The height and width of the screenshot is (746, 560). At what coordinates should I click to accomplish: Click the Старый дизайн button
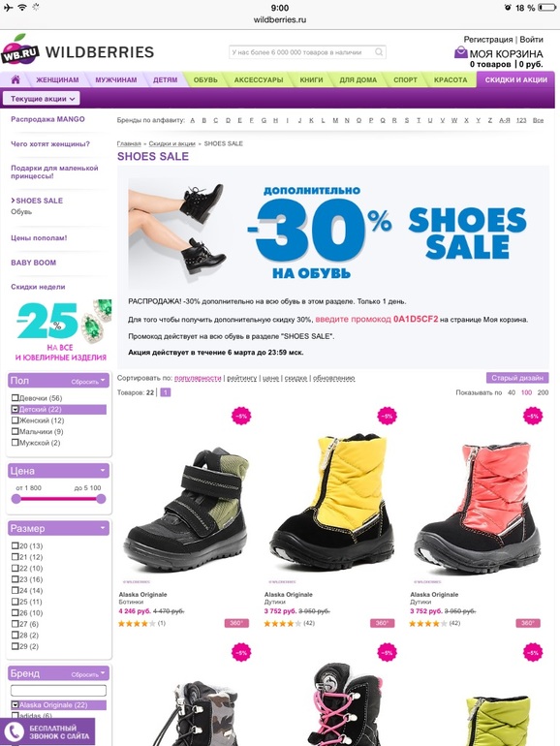(x=517, y=378)
